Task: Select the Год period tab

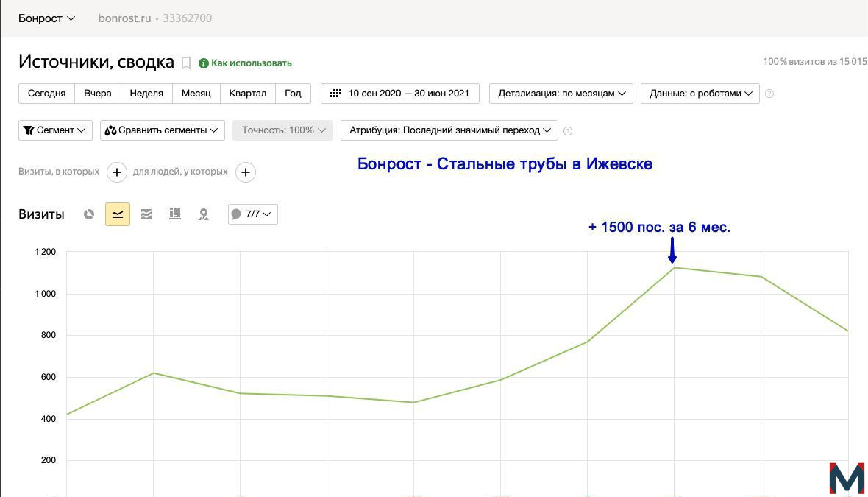Action: click(293, 94)
